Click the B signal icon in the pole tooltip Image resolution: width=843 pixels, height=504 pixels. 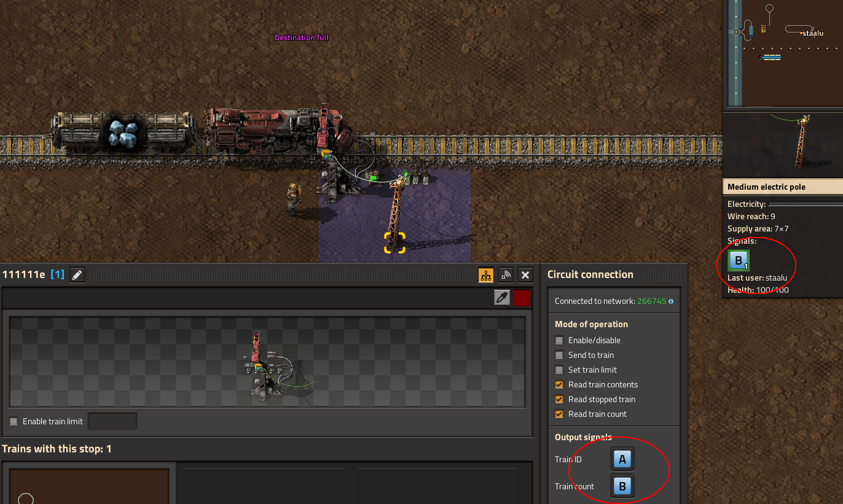click(738, 260)
